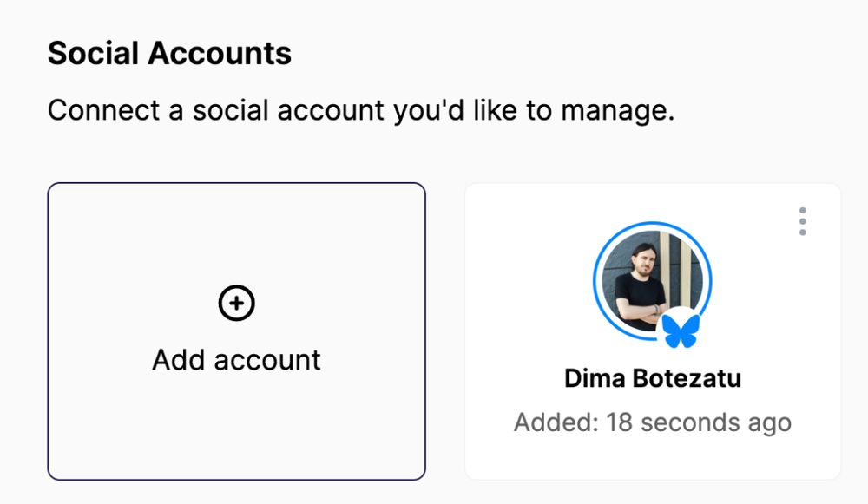Click the "18 seconds ago" text
The height and width of the screenshot is (504, 868).
point(699,422)
